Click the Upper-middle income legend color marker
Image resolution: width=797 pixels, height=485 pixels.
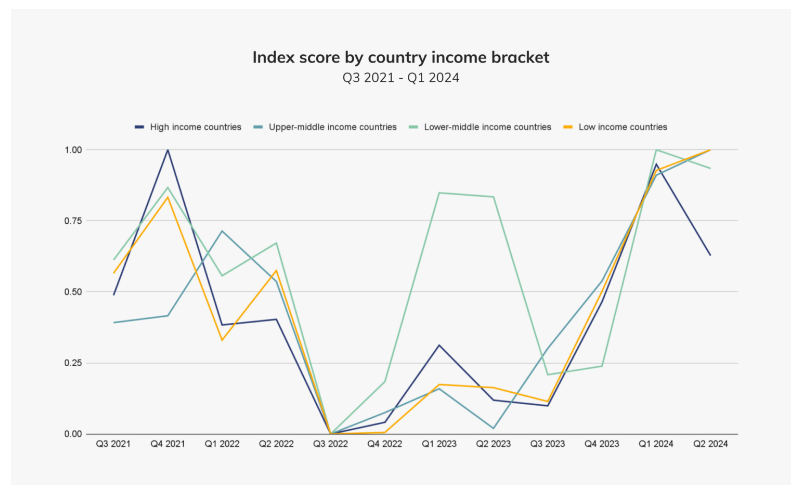point(258,127)
